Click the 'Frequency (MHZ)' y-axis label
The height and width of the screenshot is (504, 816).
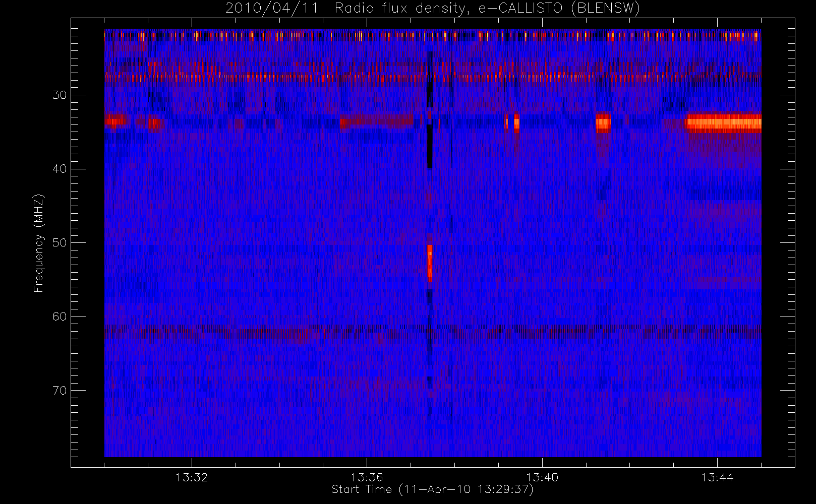click(39, 243)
